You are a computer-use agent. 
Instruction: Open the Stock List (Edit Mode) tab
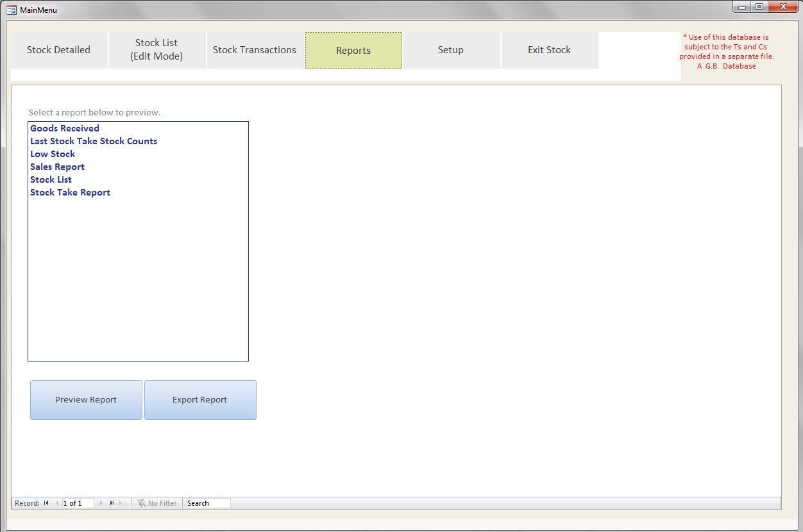pos(156,49)
